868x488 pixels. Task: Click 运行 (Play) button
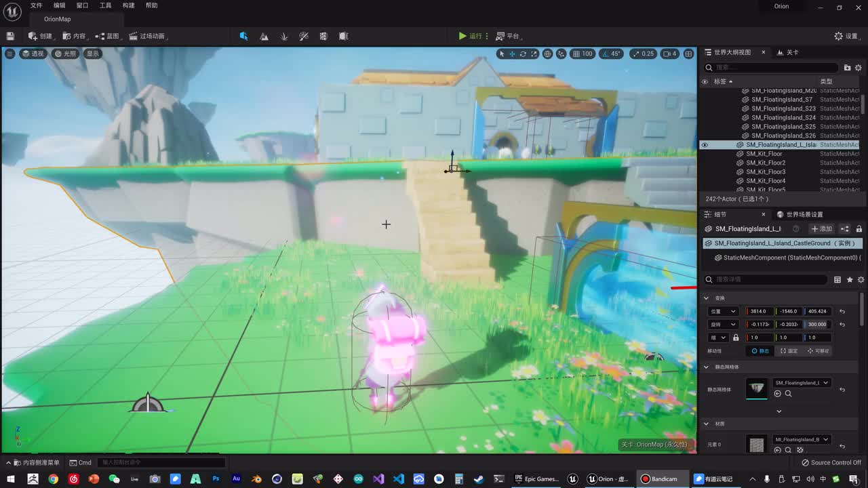[x=470, y=36]
